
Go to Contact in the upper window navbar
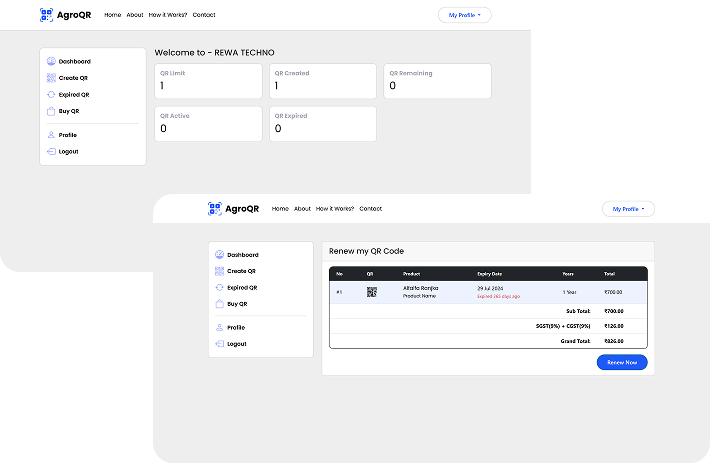[204, 15]
